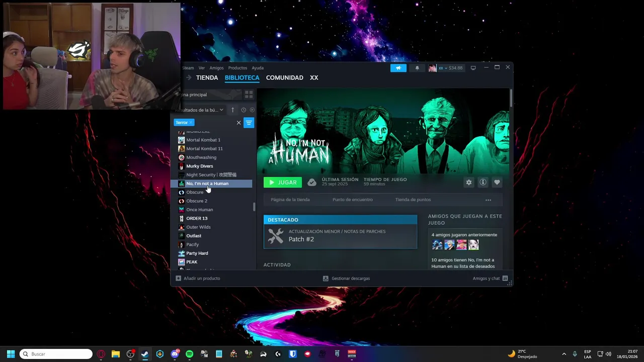Show game info circle icon
This screenshot has width=644, height=362.
(x=483, y=183)
